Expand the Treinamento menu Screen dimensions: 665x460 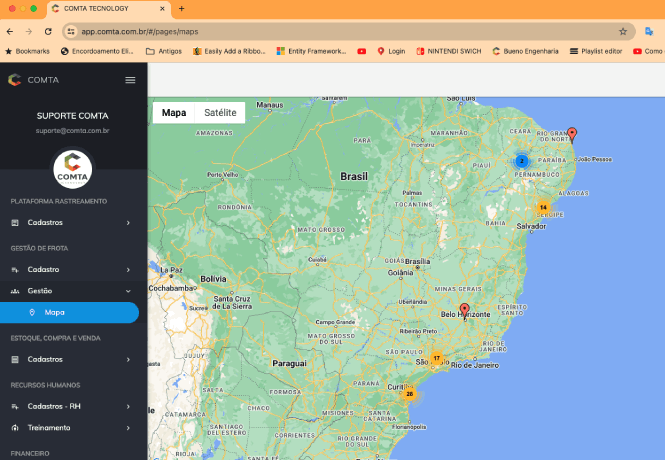(128, 428)
